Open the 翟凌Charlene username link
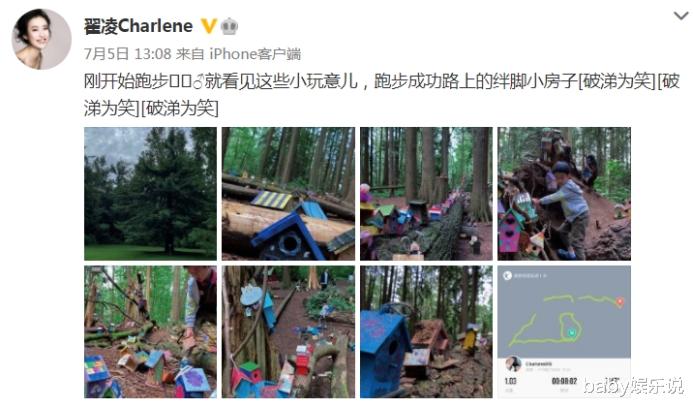Screen dimensions: 693x407 (x=138, y=26)
